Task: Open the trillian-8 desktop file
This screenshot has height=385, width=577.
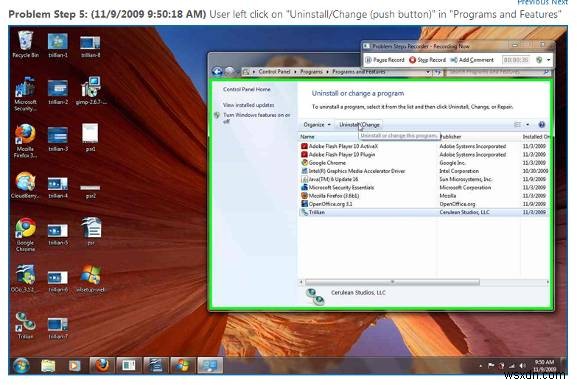Action: click(90, 46)
